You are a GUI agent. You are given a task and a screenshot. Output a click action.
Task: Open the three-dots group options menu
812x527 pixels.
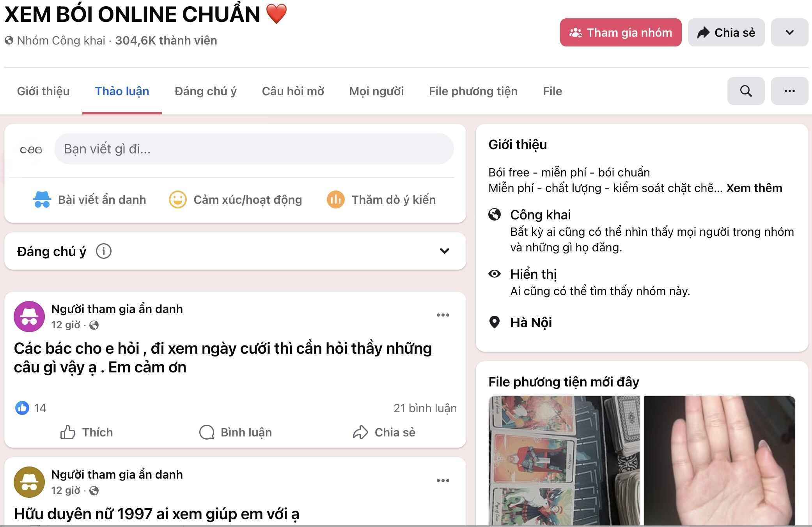(x=789, y=91)
